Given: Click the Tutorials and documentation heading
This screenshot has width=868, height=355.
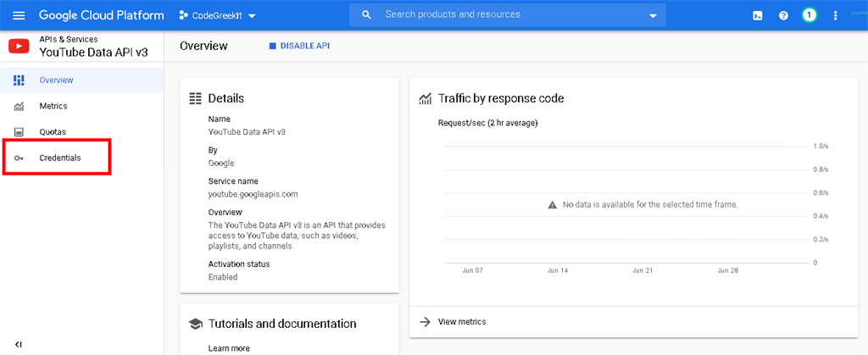Looking at the screenshot, I should click(x=282, y=324).
